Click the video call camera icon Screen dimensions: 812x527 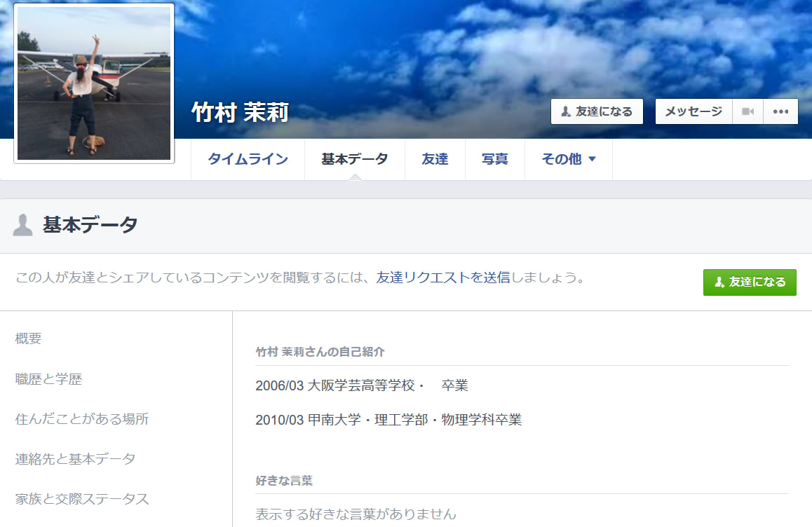747,111
